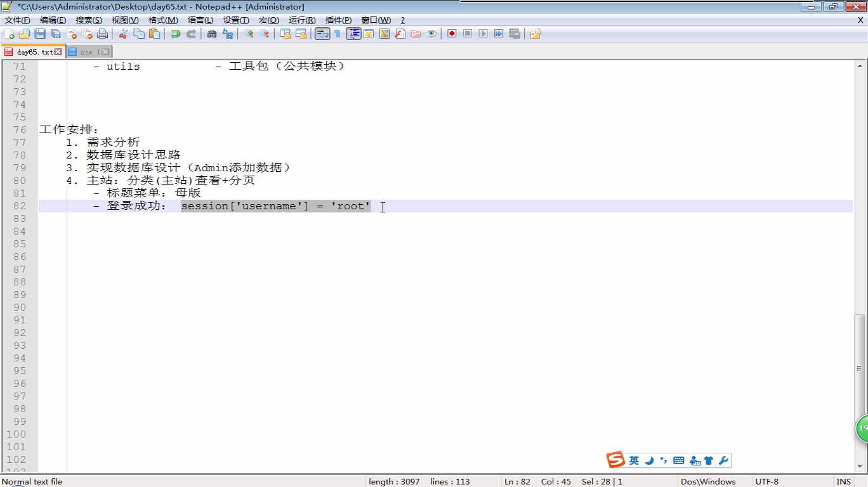This screenshot has width=868, height=487.
Task: Click scrollbar up arrow in editor
Action: [x=860, y=65]
